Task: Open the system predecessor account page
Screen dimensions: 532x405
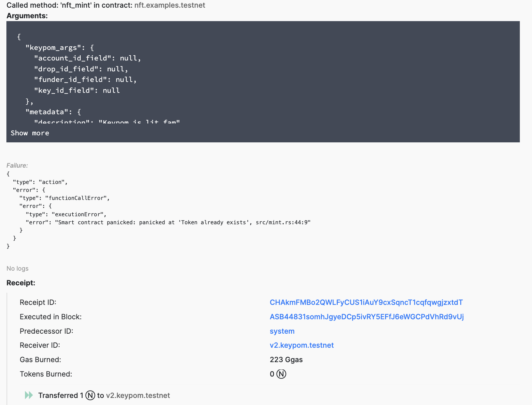Action: tap(282, 331)
